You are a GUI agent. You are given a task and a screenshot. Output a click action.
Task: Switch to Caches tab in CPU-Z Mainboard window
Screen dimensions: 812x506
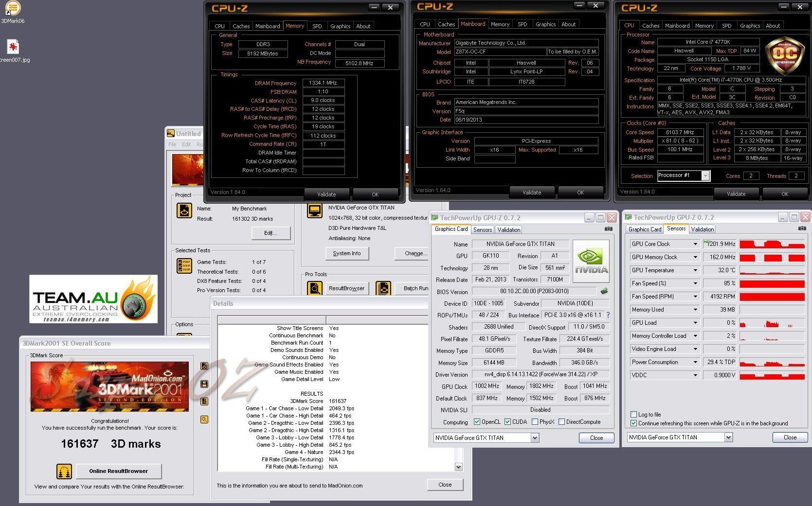click(x=446, y=24)
